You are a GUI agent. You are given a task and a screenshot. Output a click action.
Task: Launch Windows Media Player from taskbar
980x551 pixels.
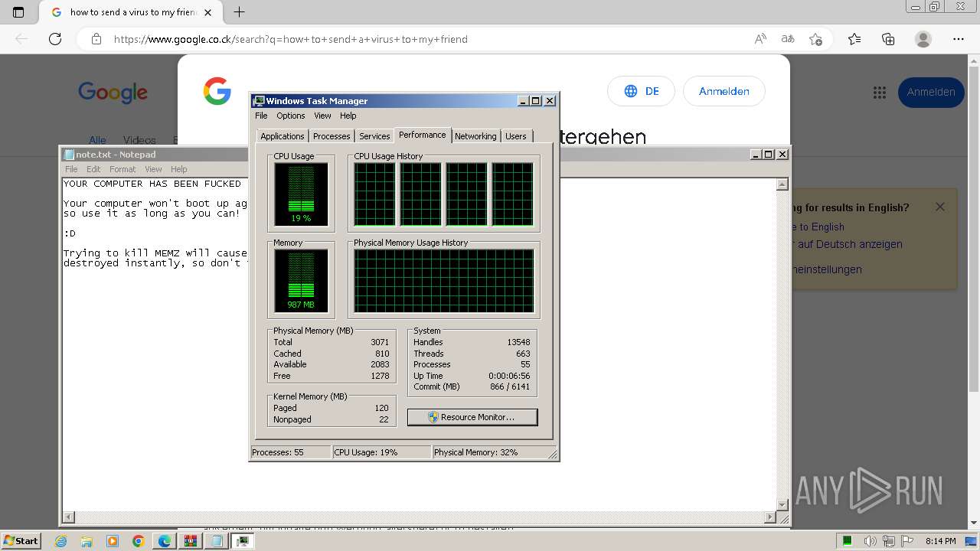[113, 541]
